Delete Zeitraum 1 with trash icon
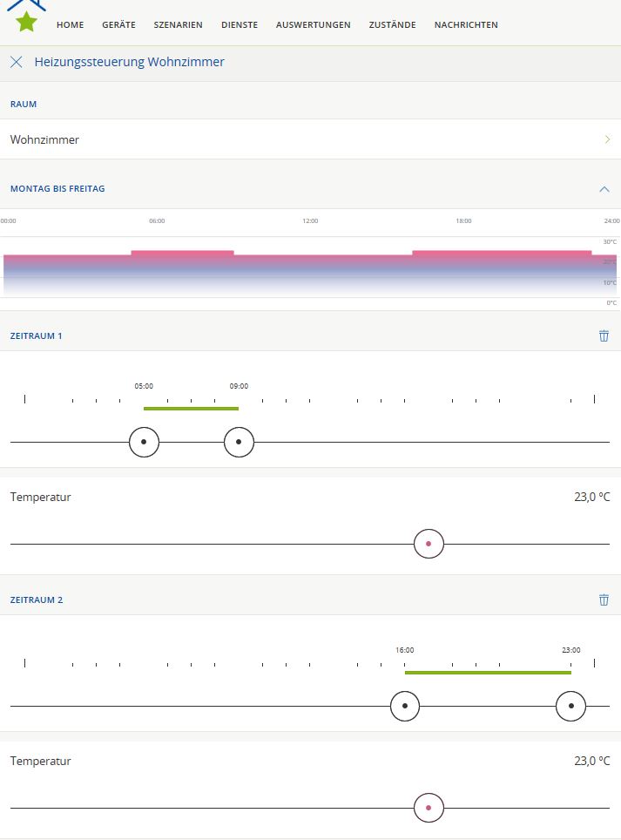Screen dimensions: 621x840 pyautogui.click(x=604, y=335)
